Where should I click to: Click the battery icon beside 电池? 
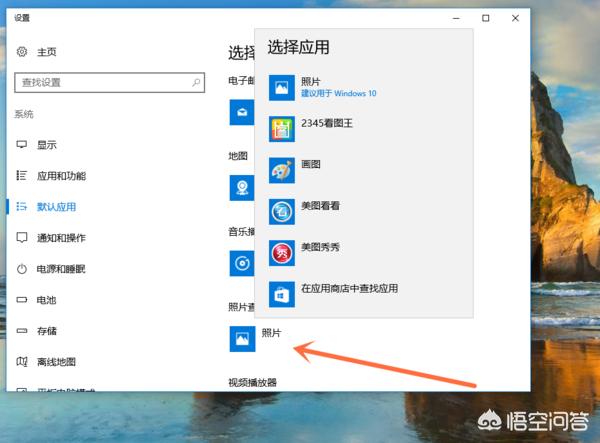(x=22, y=300)
